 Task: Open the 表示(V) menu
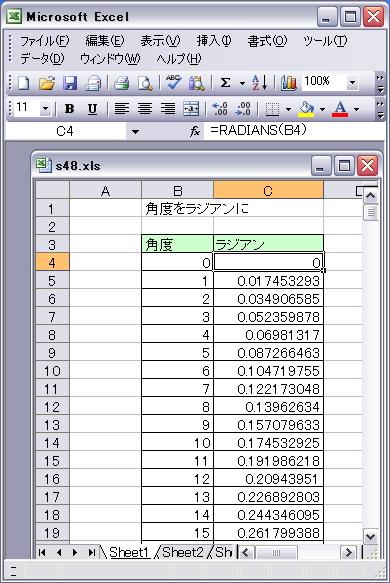(x=160, y=41)
